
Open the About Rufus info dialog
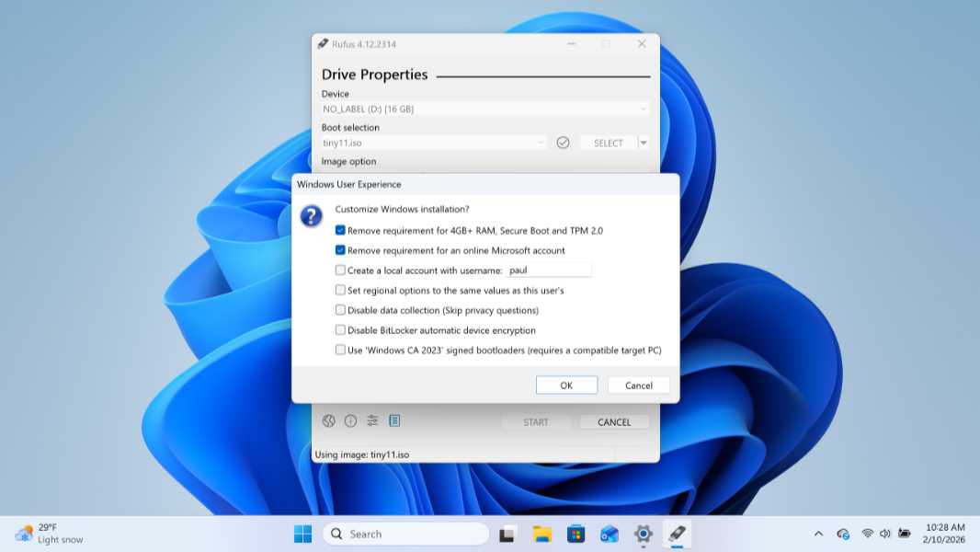350,420
